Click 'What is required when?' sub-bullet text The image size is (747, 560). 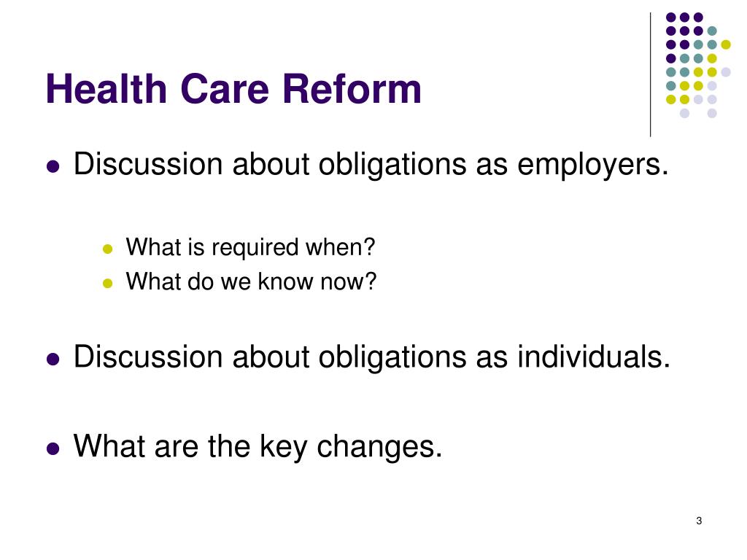click(x=251, y=248)
